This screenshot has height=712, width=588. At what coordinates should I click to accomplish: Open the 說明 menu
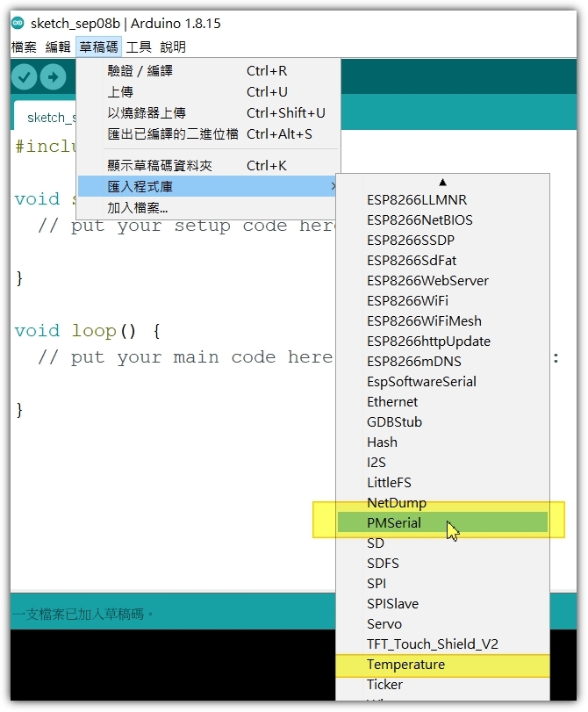coord(173,47)
